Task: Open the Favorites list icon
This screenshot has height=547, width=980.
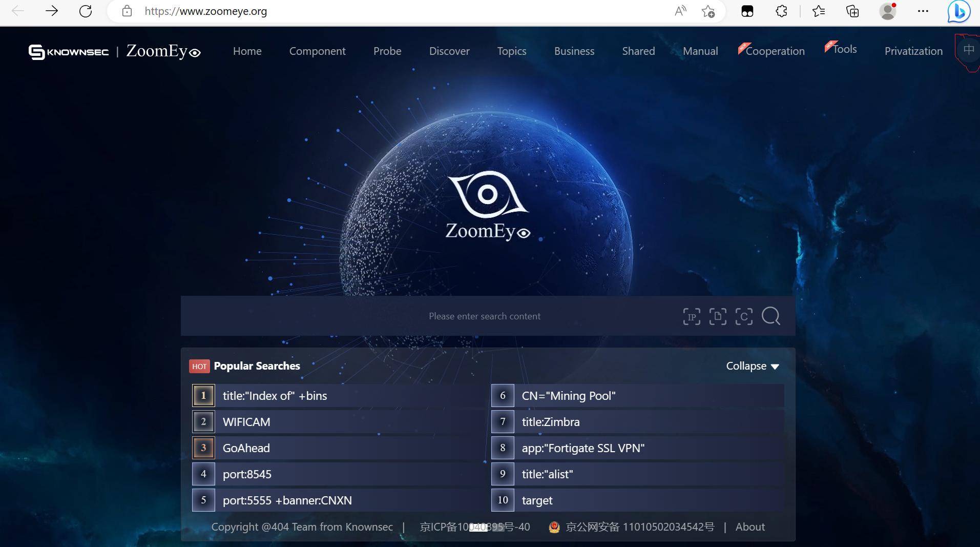Action: click(819, 11)
